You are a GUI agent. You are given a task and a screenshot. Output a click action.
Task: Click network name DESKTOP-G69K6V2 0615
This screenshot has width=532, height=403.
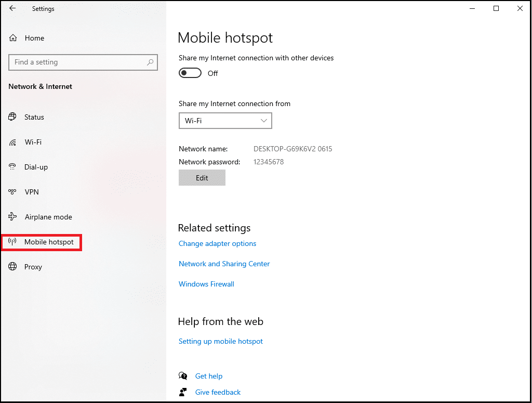pyautogui.click(x=292, y=149)
